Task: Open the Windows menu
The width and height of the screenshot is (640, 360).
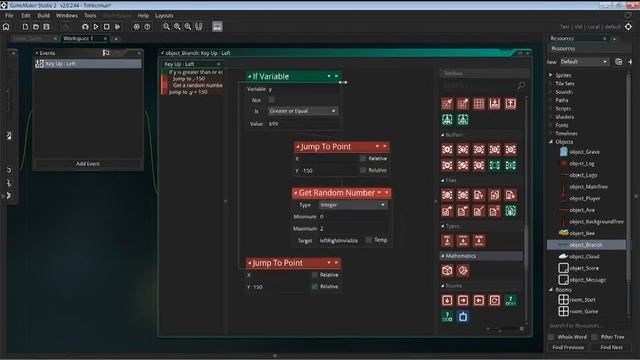Action: pos(67,16)
